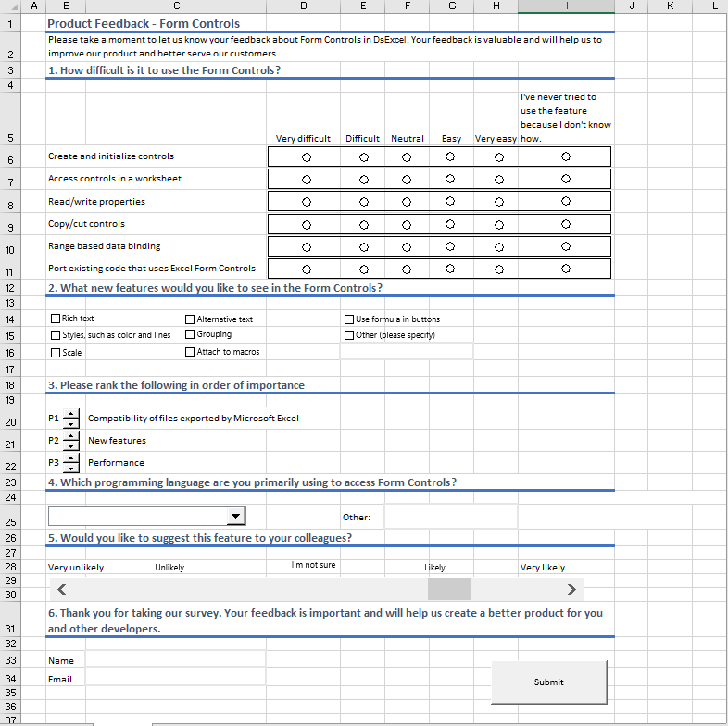Image resolution: width=728 pixels, height=726 pixels.
Task: Rate Copy/cut controls as Very difficult
Action: [x=307, y=225]
